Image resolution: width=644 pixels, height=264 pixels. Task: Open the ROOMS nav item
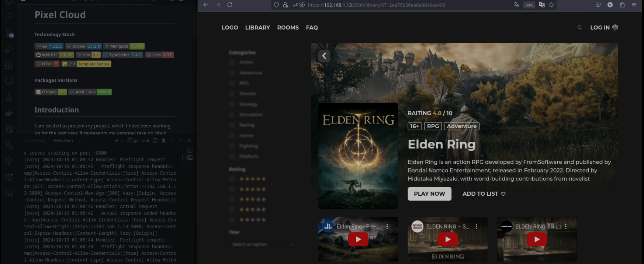288,28
